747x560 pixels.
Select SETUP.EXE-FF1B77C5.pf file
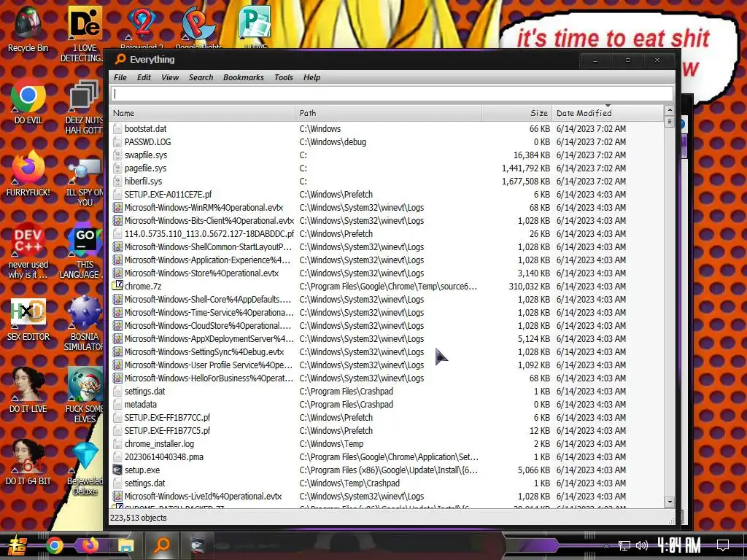tap(387, 430)
